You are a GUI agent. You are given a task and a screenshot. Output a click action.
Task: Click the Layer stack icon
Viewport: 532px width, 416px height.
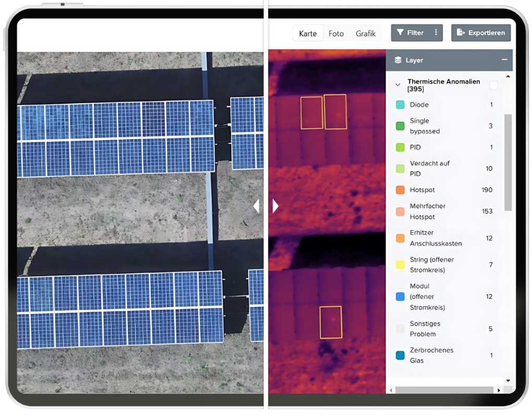coord(398,60)
